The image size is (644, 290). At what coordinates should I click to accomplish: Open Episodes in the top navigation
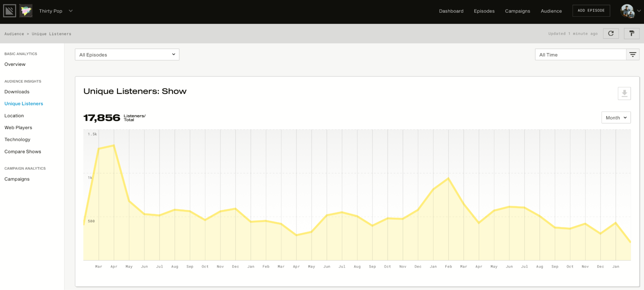[x=484, y=11]
